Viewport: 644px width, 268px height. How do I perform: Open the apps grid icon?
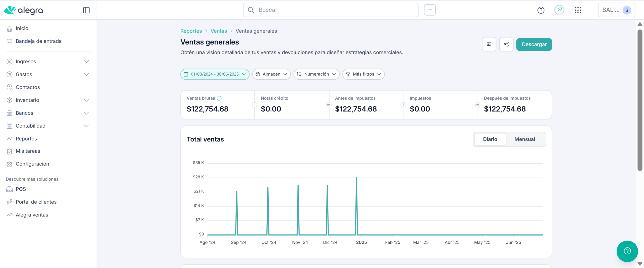578,10
